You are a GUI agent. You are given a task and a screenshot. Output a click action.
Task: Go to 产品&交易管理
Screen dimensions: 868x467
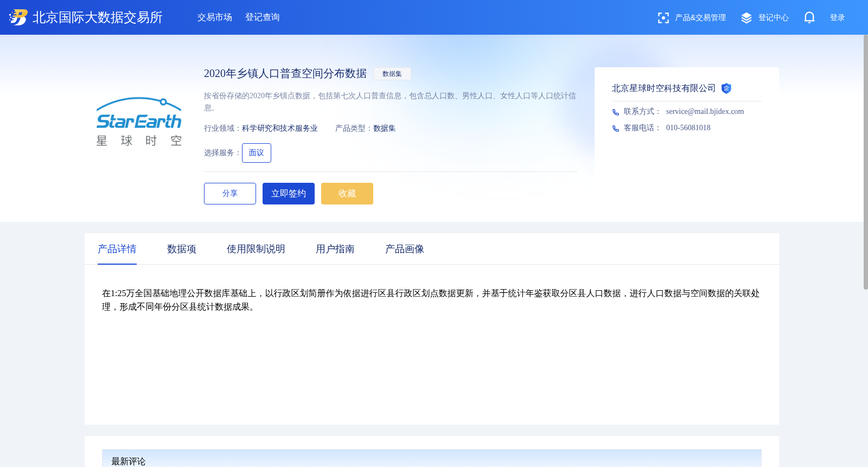point(700,18)
